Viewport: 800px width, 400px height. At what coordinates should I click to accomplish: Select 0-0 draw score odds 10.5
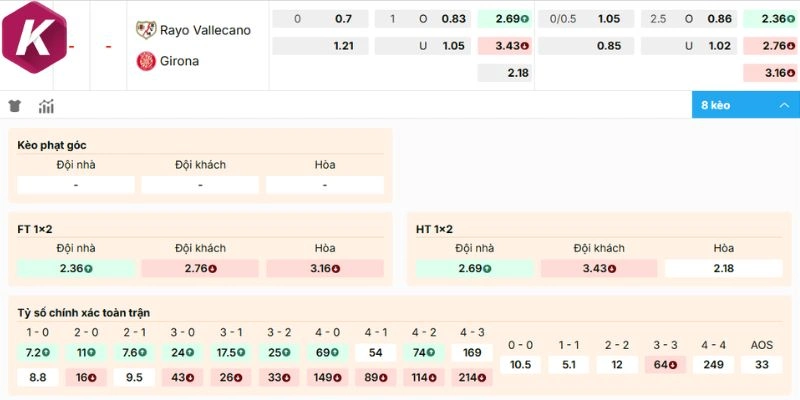pos(520,365)
